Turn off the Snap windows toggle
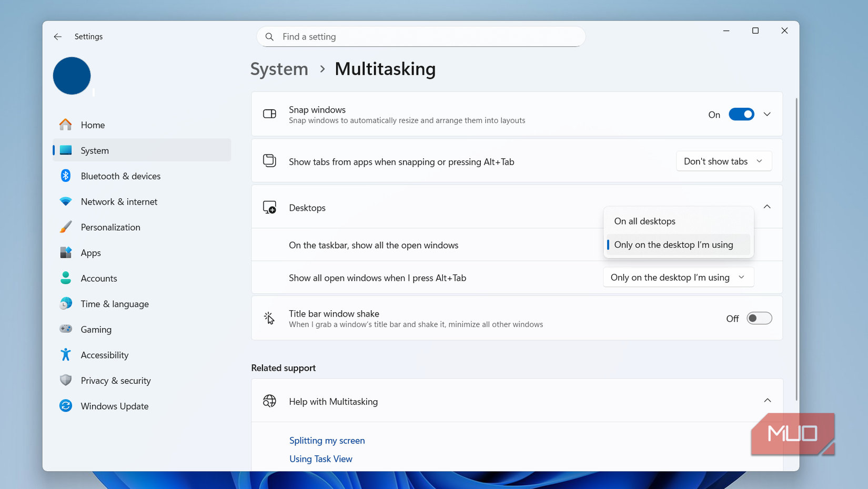Image resolution: width=868 pixels, height=489 pixels. pos(741,114)
